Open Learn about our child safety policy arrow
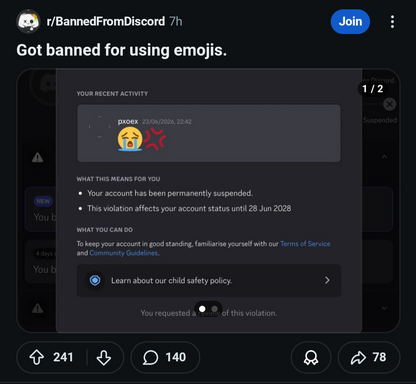The image size is (416, 384). coord(327,280)
